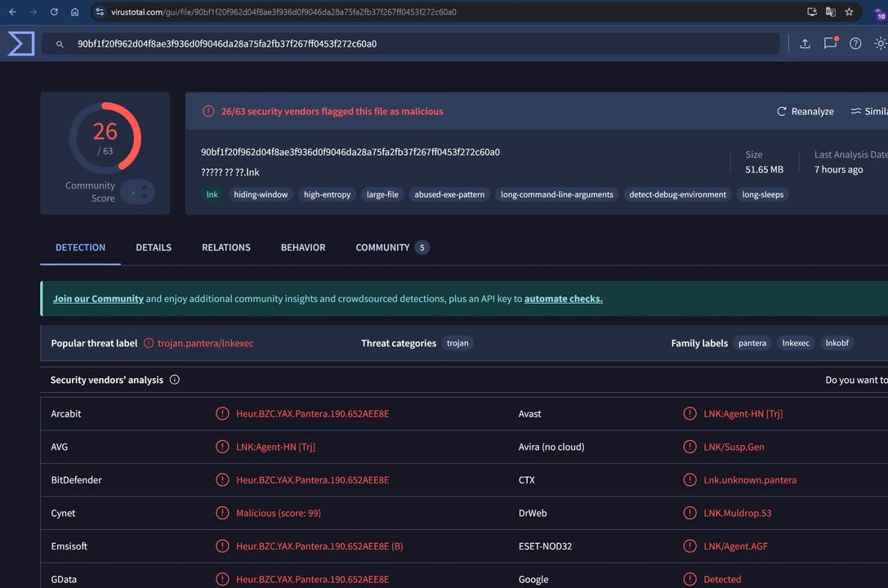Go to the BEHAVIOR tab
888x588 pixels.
(303, 247)
